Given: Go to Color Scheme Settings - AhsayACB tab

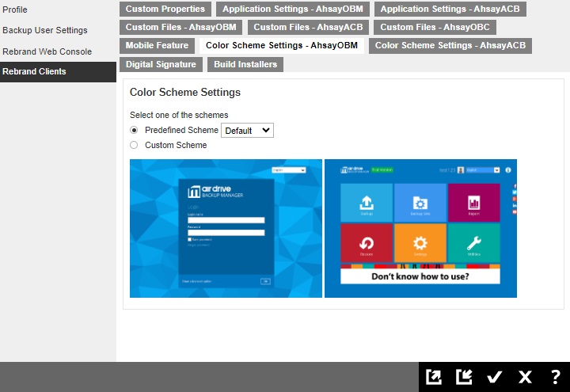Looking at the screenshot, I should 450,46.
